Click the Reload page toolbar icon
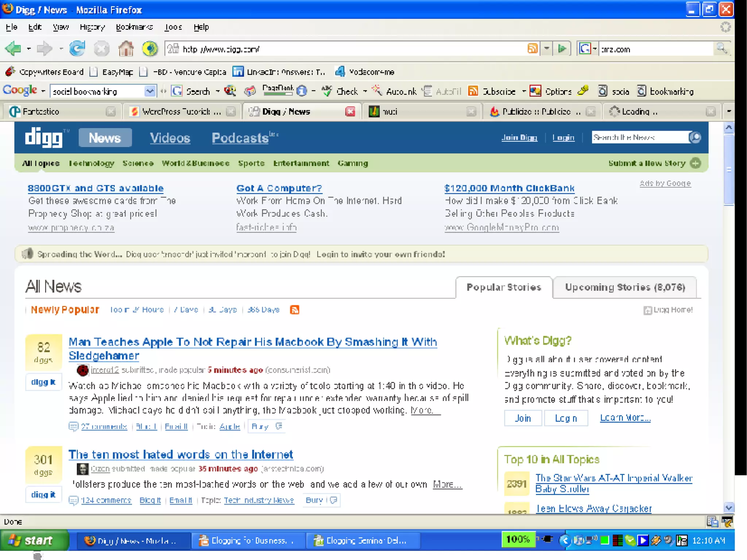This screenshot has width=747, height=560. click(77, 49)
